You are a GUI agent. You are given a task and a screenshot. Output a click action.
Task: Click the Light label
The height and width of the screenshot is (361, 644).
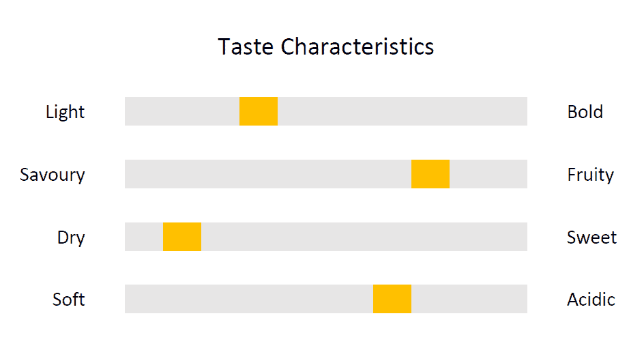(65, 112)
